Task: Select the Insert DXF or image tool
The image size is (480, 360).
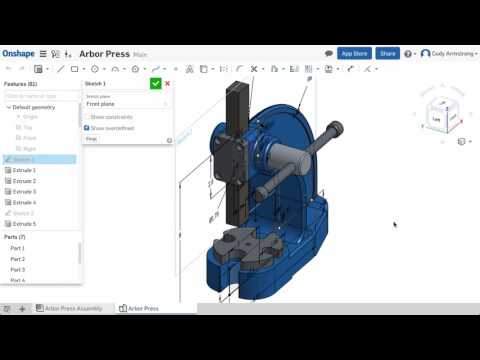Action: pyautogui.click(x=329, y=69)
